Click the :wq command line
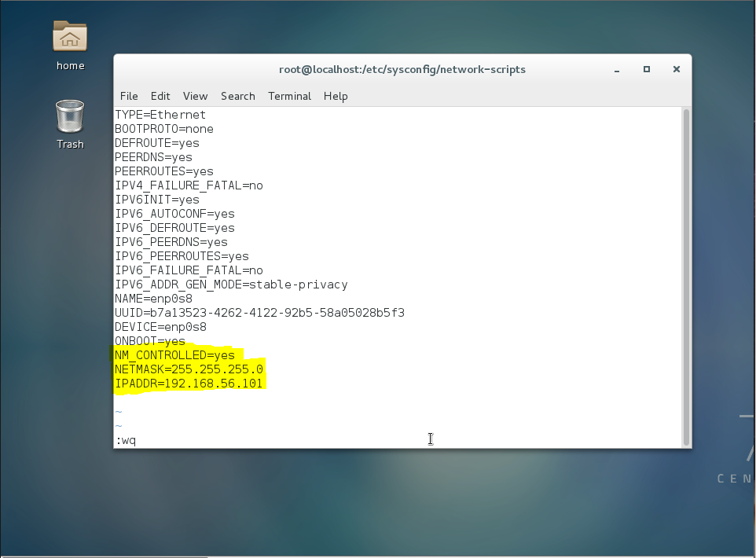 point(126,440)
